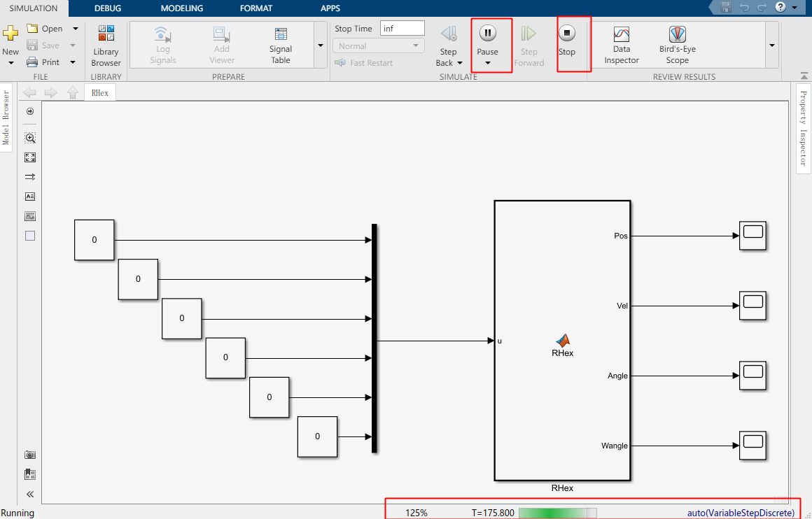
Task: Select the Fit to View icon
Action: (x=29, y=157)
